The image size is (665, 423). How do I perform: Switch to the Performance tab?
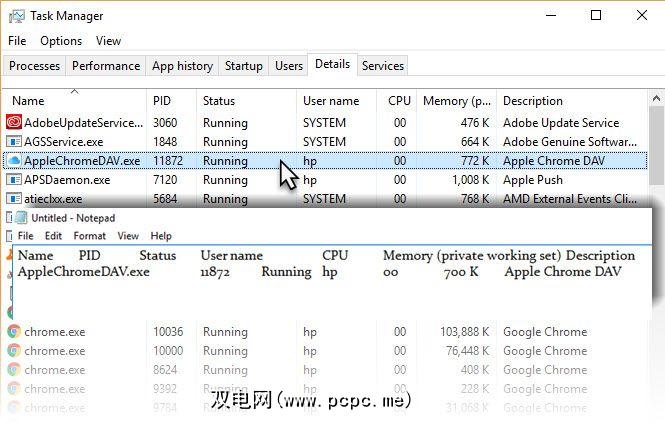tap(106, 66)
